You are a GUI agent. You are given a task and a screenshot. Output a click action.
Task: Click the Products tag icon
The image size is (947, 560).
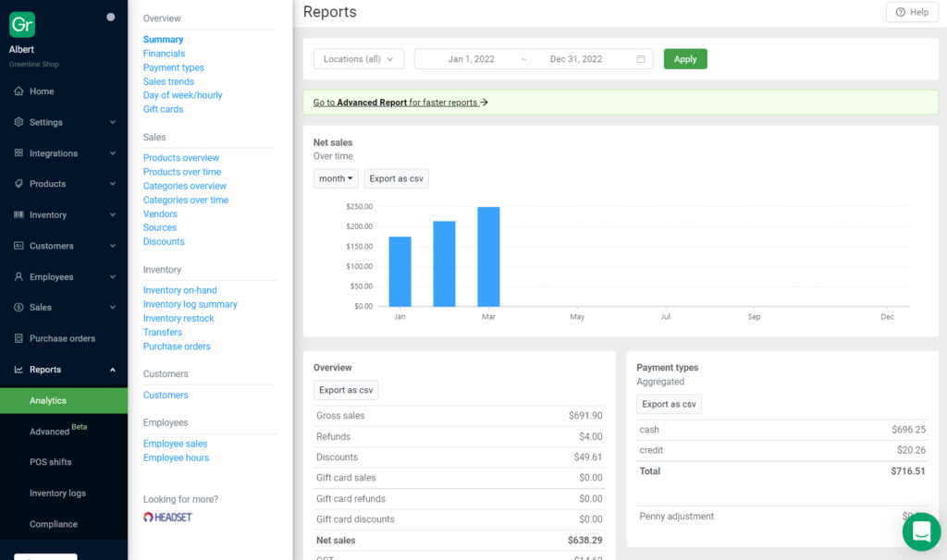coord(18,184)
